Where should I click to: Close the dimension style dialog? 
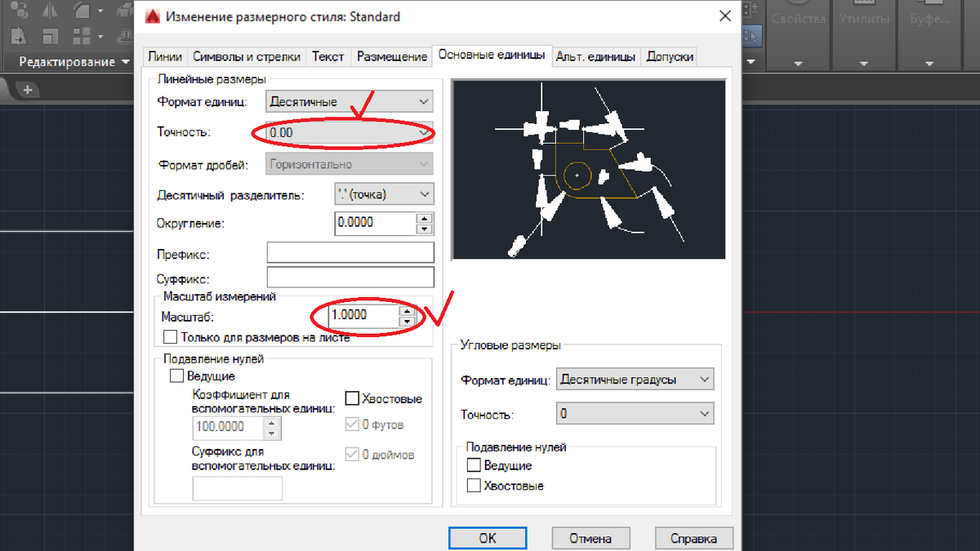pyautogui.click(x=724, y=16)
